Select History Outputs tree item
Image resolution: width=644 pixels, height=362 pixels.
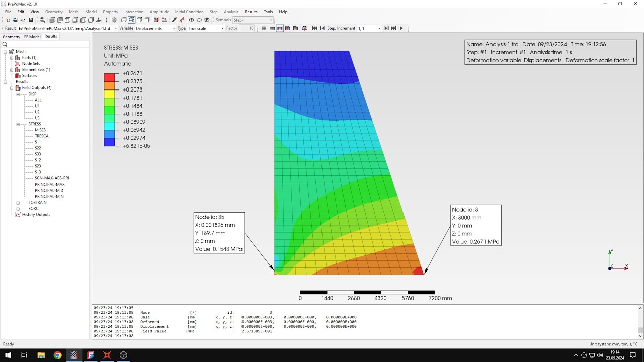36,214
